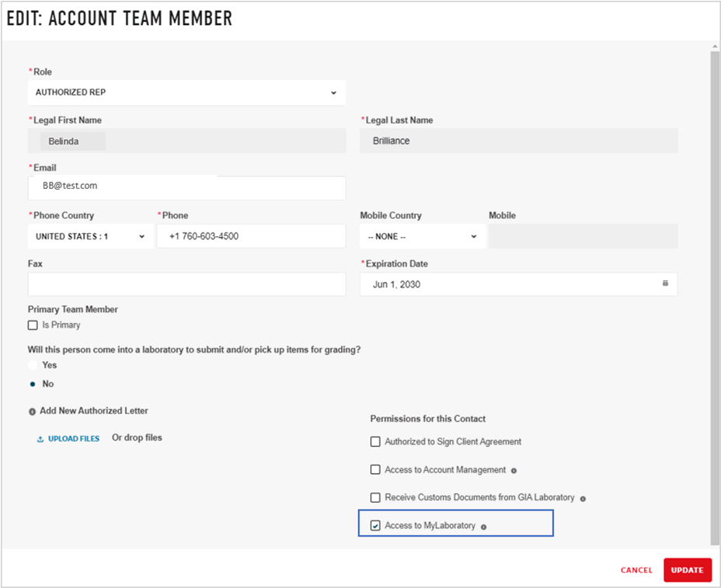Screen dimensions: 721x588
Task: Click info icon beside Access to MyLaboratory
Action: point(483,527)
